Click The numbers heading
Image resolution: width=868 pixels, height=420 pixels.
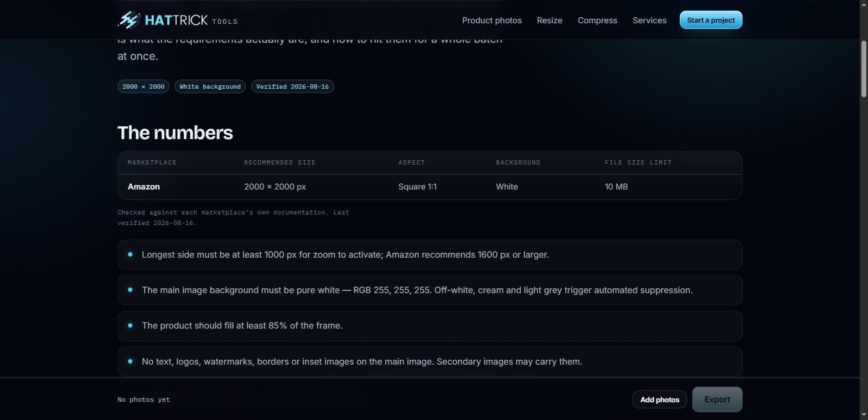[175, 132]
